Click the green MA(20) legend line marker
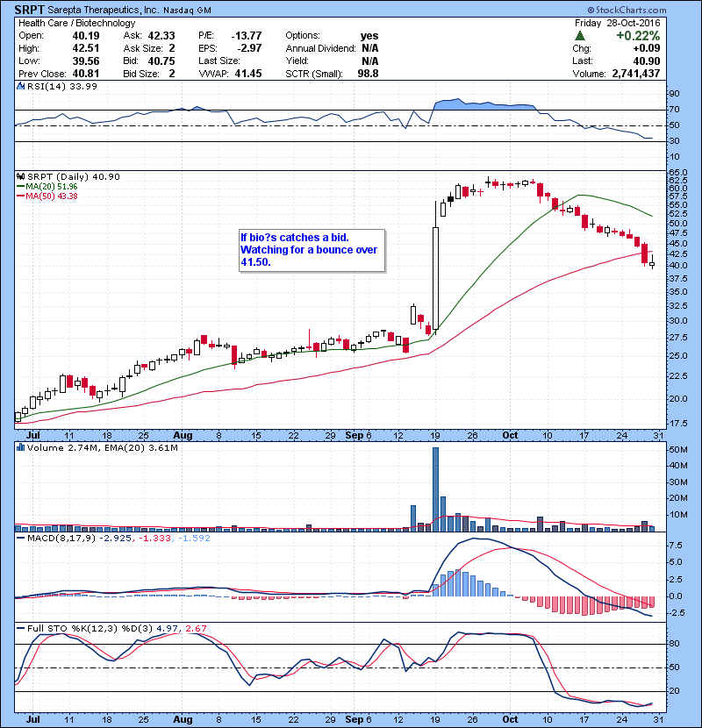702x728 pixels. [x=20, y=186]
